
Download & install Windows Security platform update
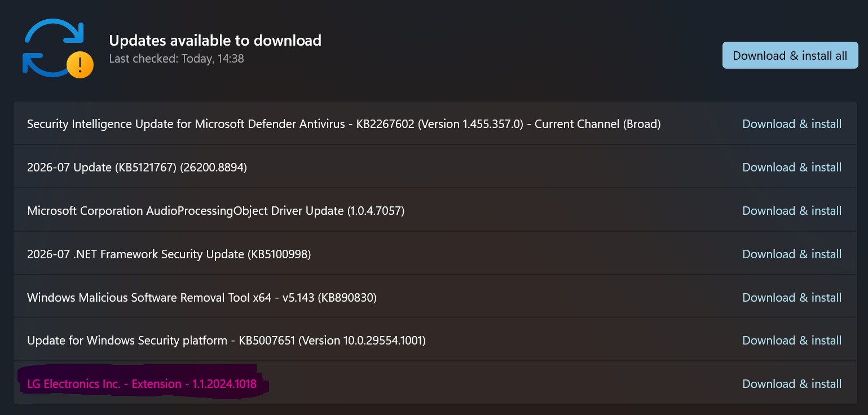tap(792, 340)
